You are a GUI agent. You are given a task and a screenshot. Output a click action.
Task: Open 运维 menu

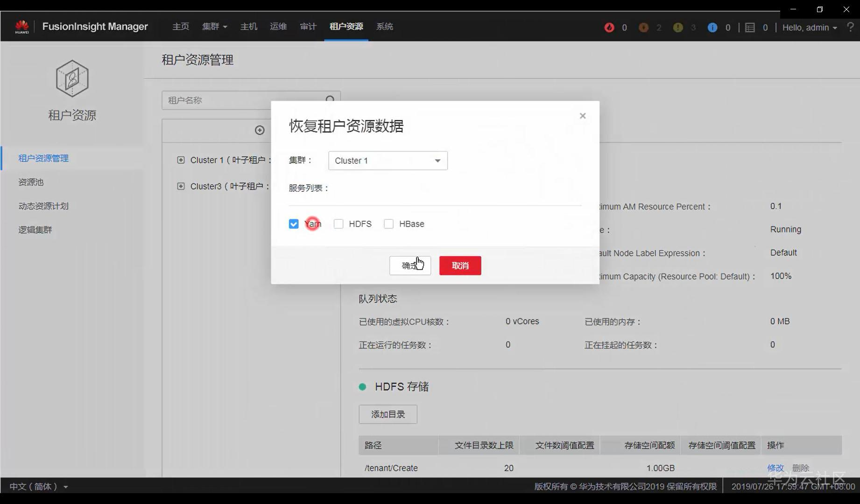278,27
